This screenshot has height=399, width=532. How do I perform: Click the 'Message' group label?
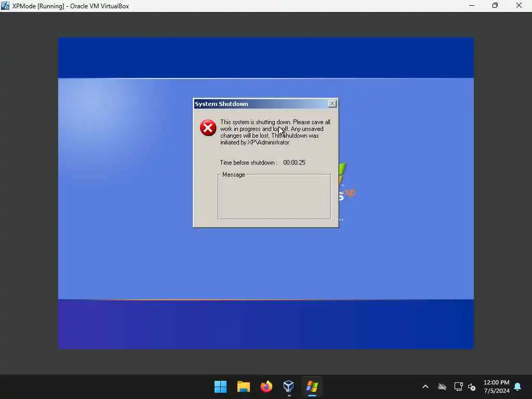[233, 175]
